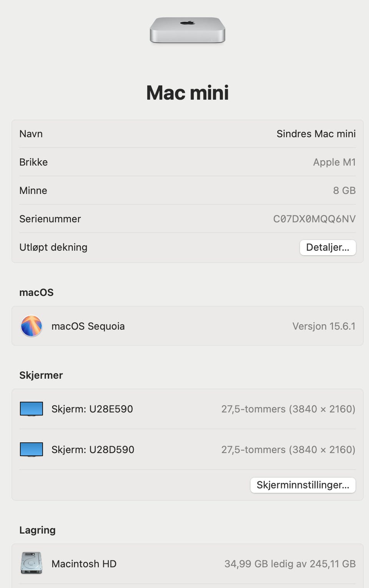Click the Mac mini title heading
The width and height of the screenshot is (369, 588).
click(x=187, y=93)
